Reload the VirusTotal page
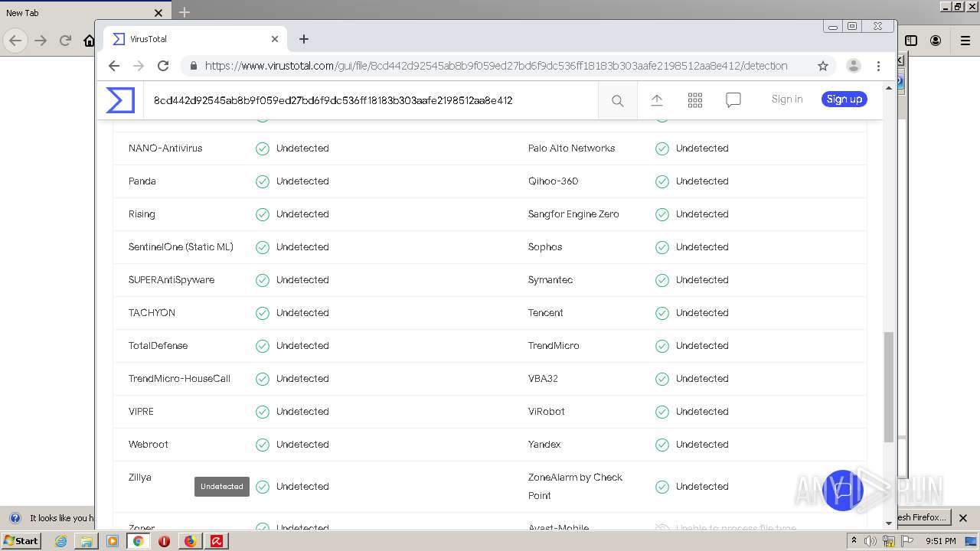 (x=163, y=66)
